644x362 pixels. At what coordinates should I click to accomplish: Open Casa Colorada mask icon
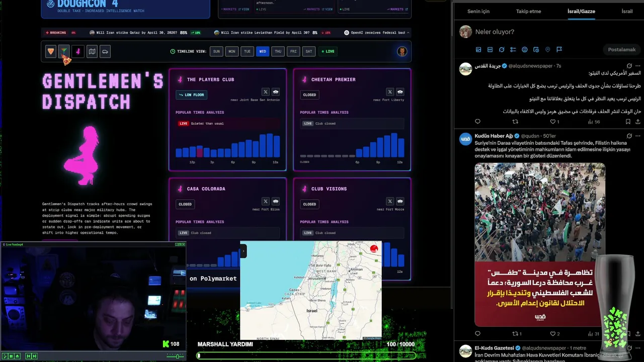click(x=276, y=202)
